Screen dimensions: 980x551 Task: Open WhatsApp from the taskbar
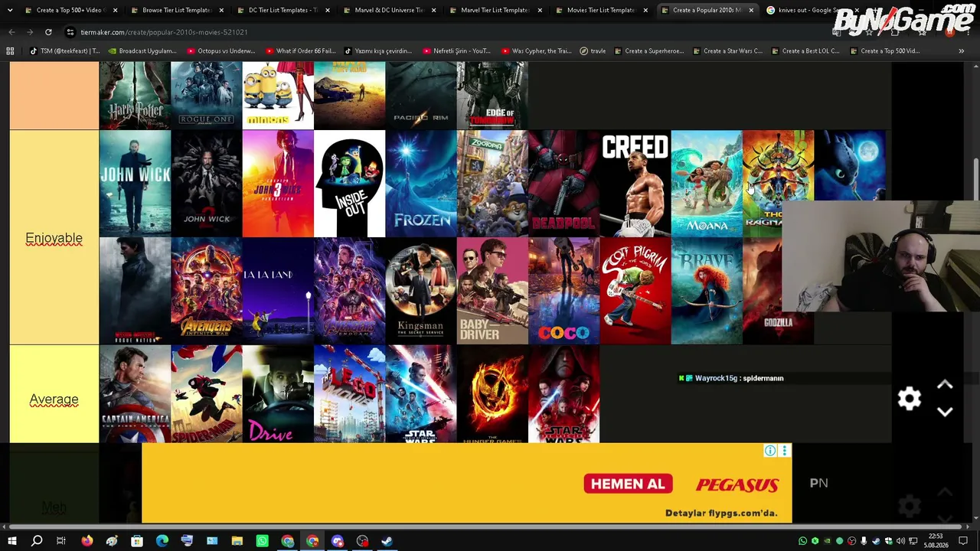262,541
